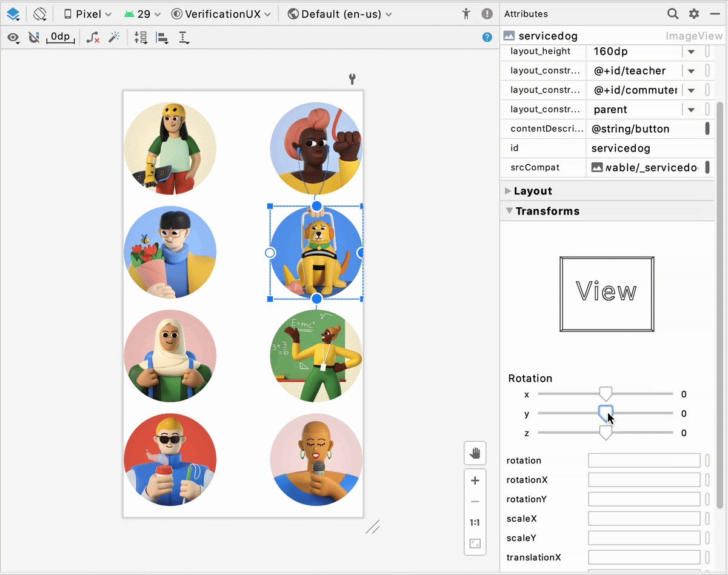Viewport: 728px width, 575px height.
Task: Click the zoom to fit screen icon
Action: point(475,543)
